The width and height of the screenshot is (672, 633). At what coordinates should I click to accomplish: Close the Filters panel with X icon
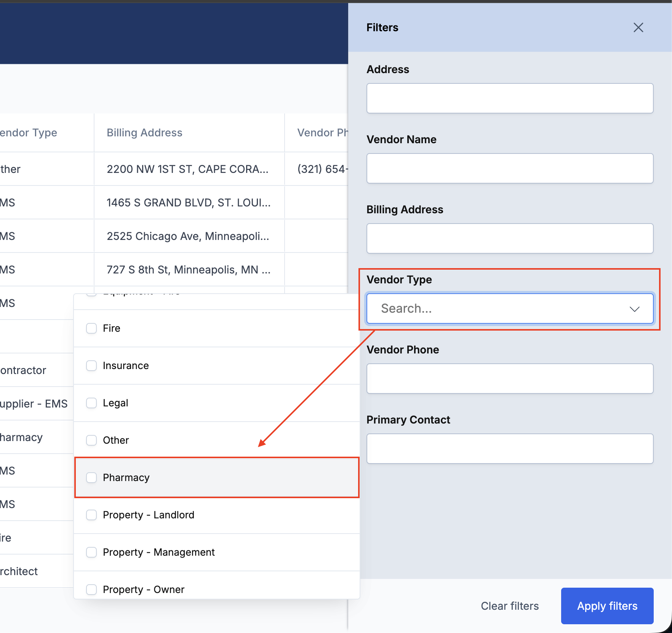tap(638, 27)
